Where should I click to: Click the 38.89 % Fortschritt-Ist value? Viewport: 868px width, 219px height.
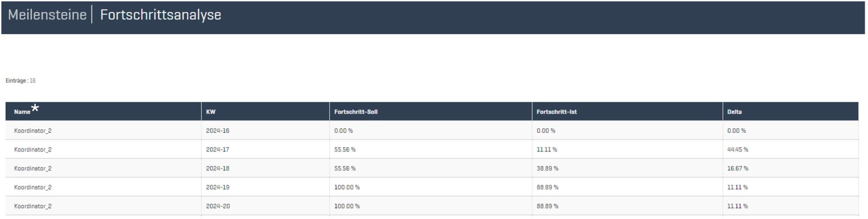[547, 168]
